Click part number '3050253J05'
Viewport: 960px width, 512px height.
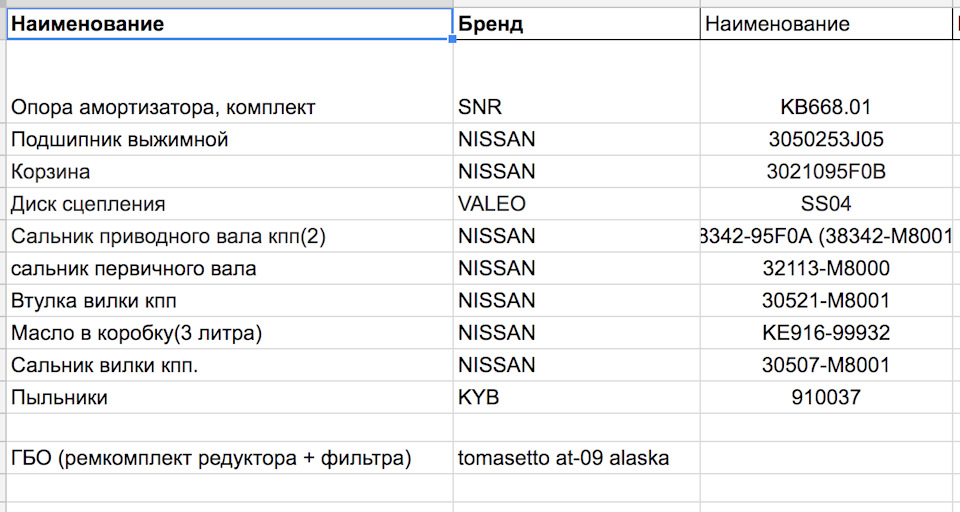(826, 140)
